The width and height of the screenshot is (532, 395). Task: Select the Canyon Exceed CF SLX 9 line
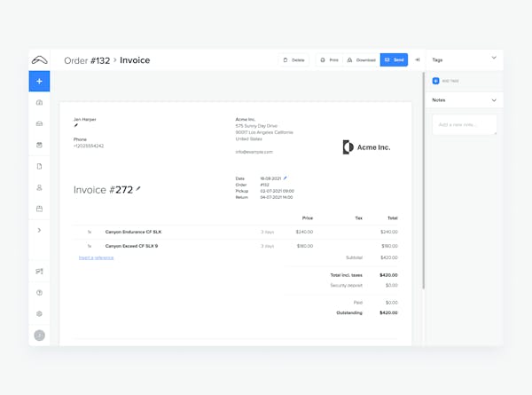click(235, 246)
